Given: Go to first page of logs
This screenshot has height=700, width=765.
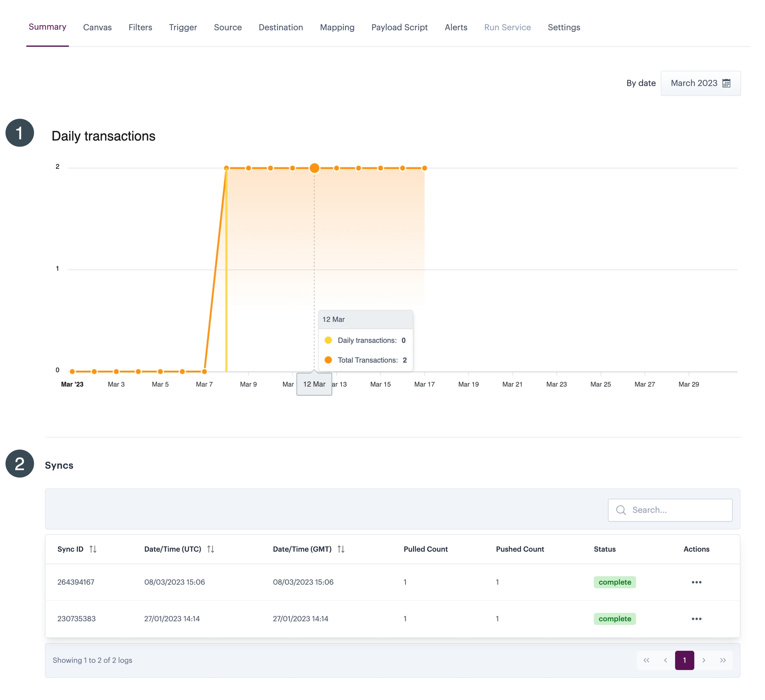Looking at the screenshot, I should (x=646, y=660).
